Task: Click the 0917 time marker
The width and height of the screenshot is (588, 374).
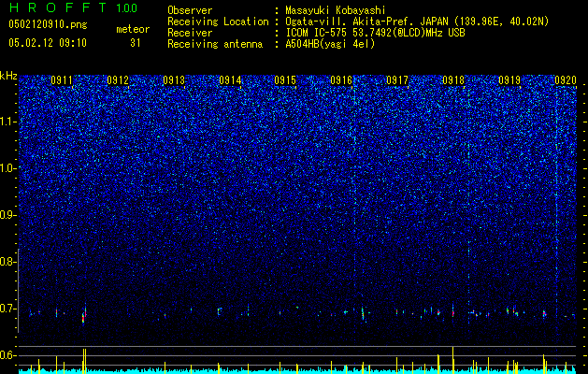Action: tap(397, 80)
